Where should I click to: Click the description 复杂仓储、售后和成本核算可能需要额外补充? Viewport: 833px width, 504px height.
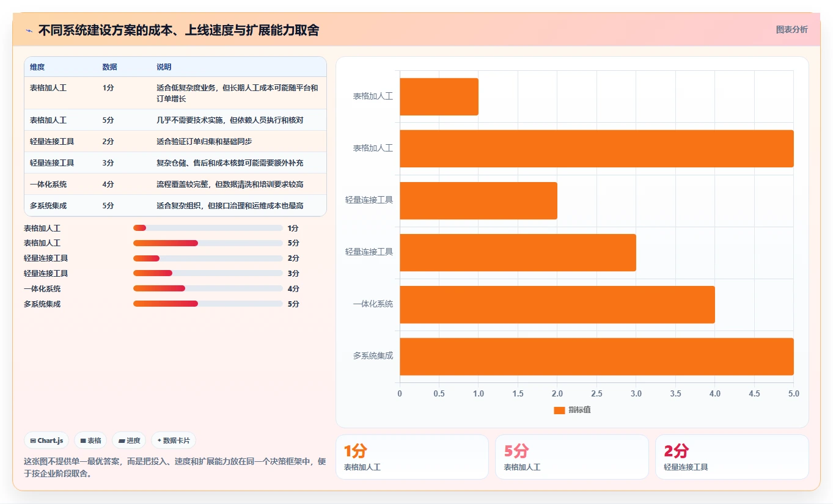click(x=230, y=163)
